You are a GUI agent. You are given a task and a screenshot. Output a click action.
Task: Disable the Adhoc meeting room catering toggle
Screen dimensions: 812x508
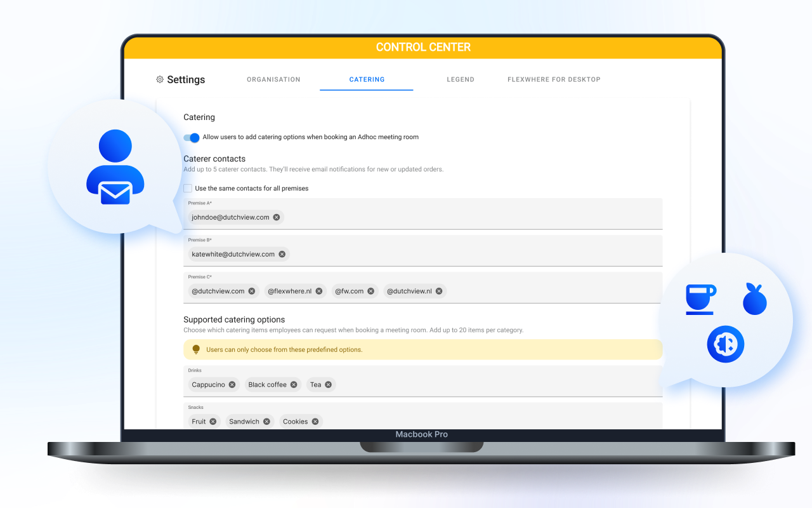pos(192,138)
